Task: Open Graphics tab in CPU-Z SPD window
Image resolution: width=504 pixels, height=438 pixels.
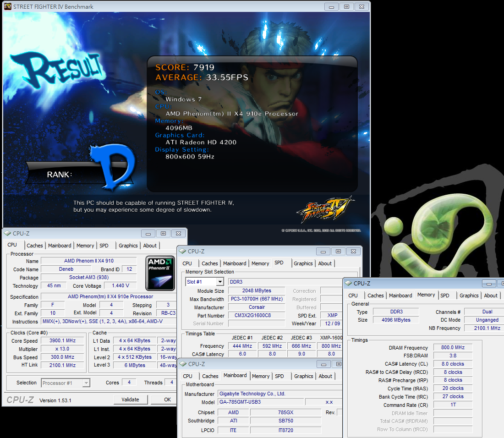Action: tap(303, 263)
